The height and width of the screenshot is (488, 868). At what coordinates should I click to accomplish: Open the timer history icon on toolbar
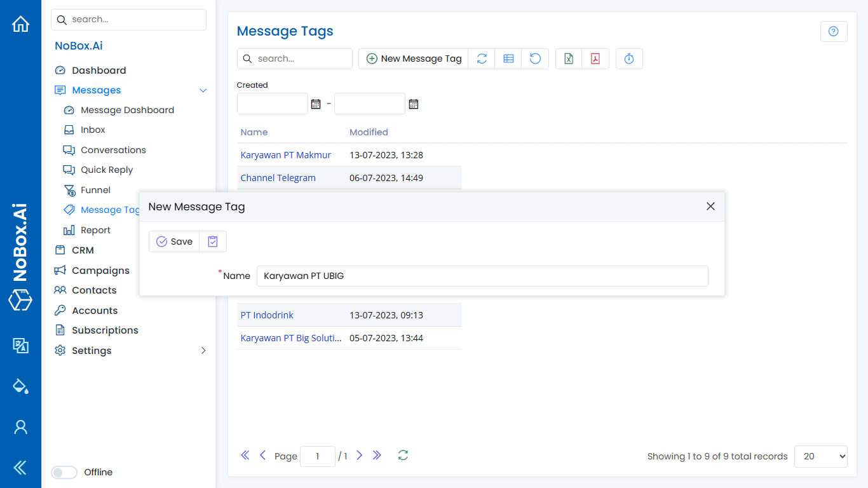pos(629,58)
